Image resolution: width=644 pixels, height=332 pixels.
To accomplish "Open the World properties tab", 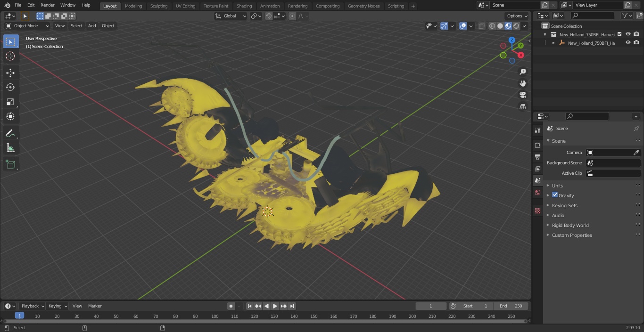I will point(537,193).
